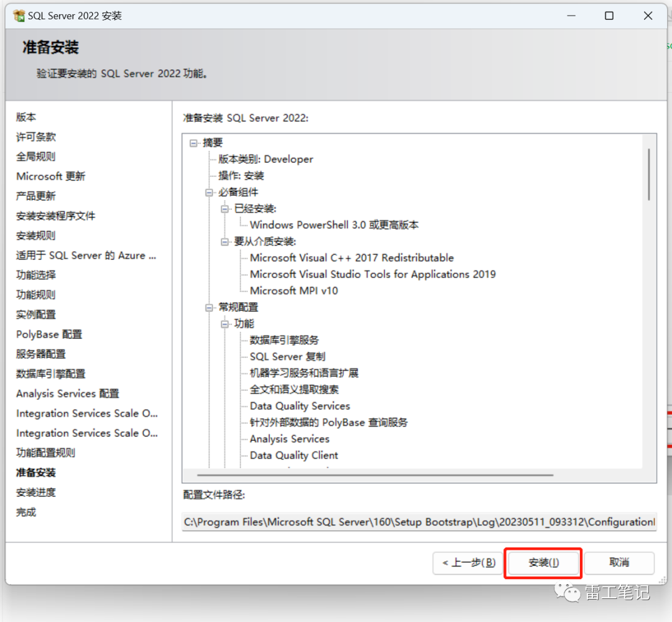This screenshot has width=672, height=622.
Task: Collapse the 功能 tree node
Action: [x=225, y=324]
